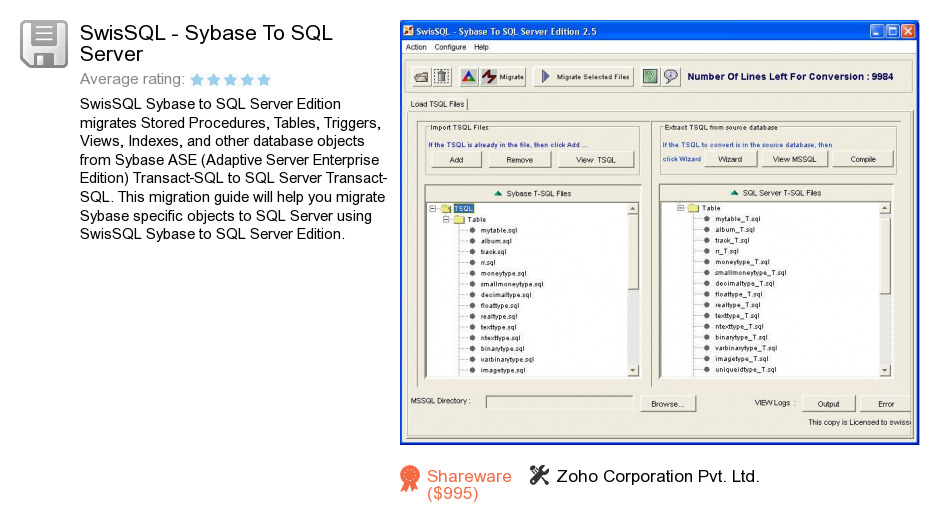The height and width of the screenshot is (529, 940).
Task: Click Migrate Selected Files button
Action: [x=584, y=77]
